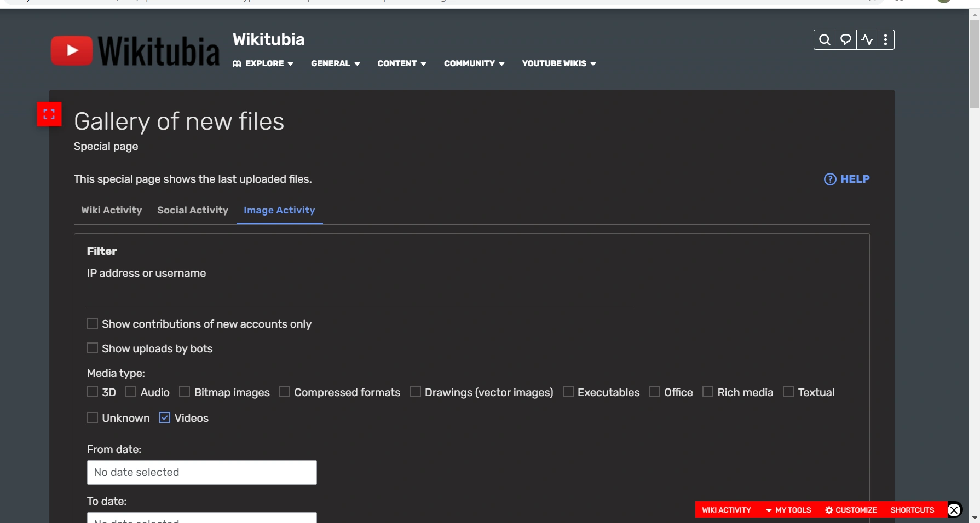980x523 pixels.
Task: Enable Show contributions of new accounts only
Action: point(92,323)
